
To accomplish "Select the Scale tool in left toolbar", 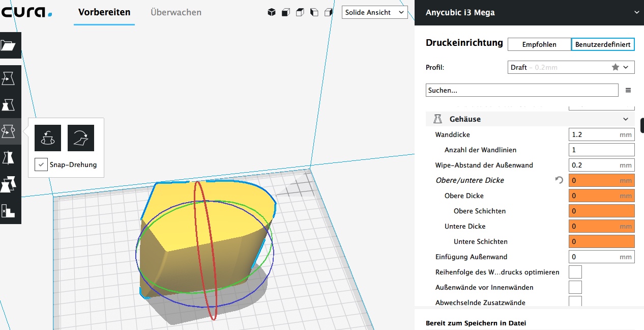I will pos(9,105).
